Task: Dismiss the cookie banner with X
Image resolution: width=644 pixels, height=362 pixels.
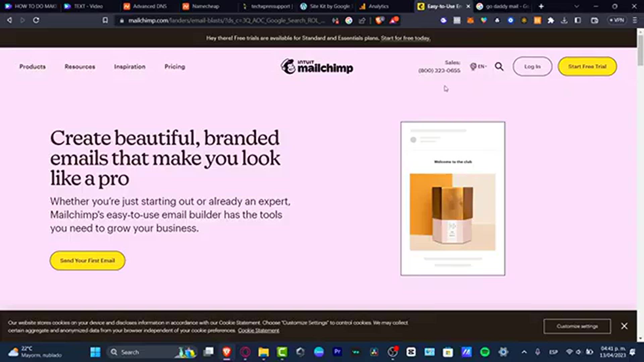Action: point(624,326)
